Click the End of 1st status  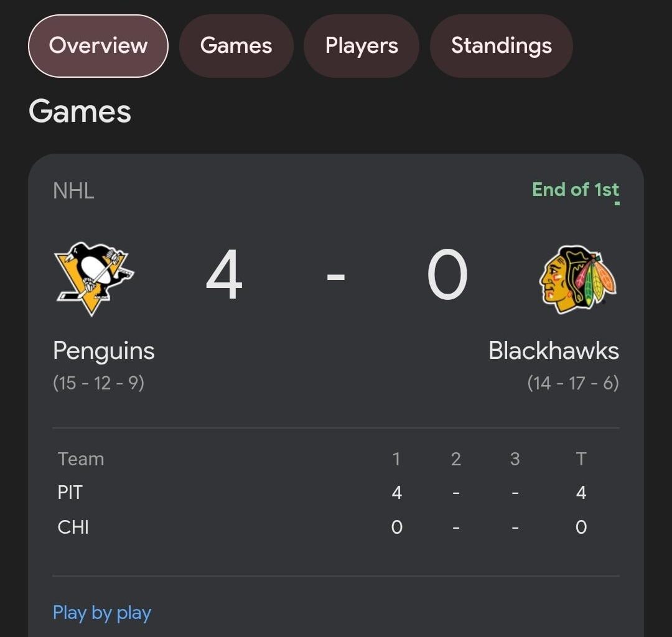tap(575, 190)
